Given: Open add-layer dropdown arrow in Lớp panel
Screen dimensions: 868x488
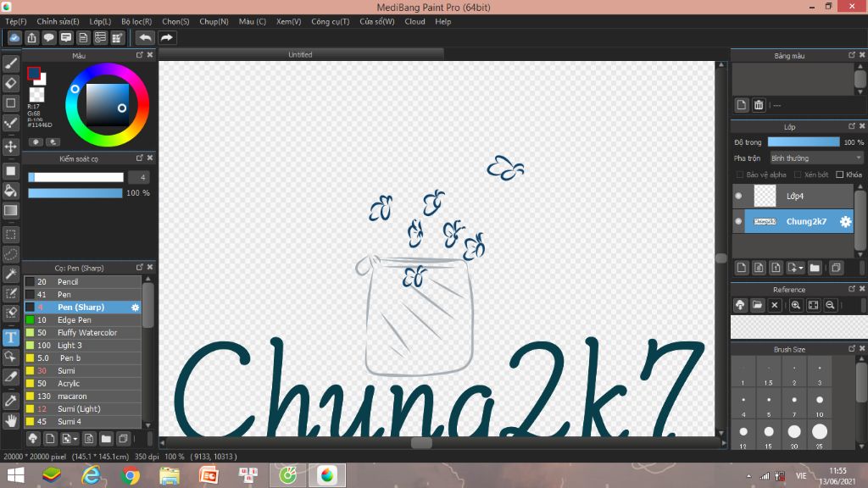Looking at the screenshot, I should coord(801,269).
